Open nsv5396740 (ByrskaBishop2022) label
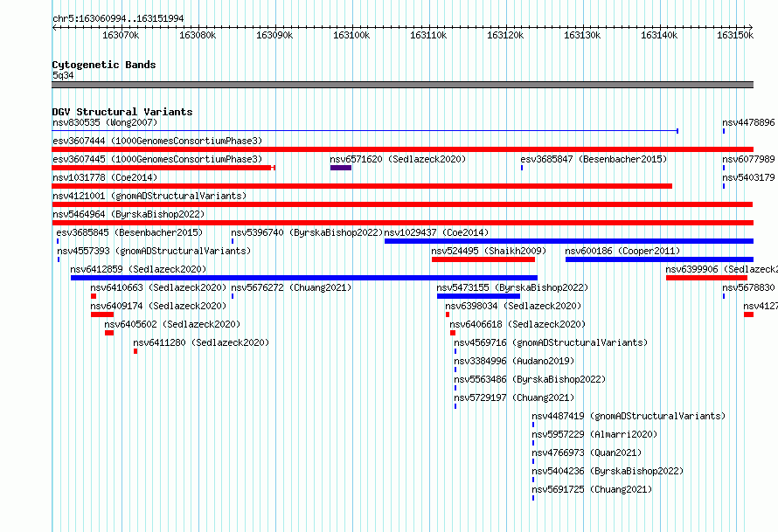The image size is (778, 532). pyautogui.click(x=307, y=232)
